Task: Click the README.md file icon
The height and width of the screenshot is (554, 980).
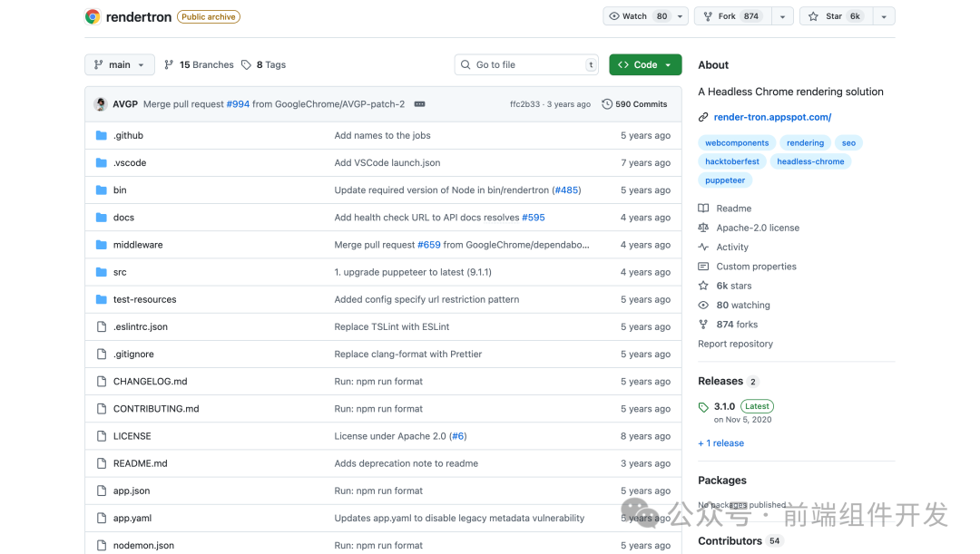Action: (102, 463)
